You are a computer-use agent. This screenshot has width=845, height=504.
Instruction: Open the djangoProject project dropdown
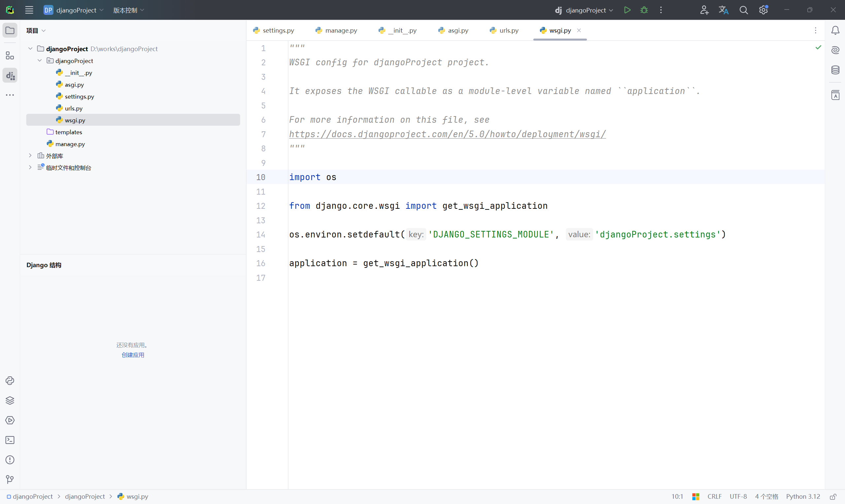74,10
